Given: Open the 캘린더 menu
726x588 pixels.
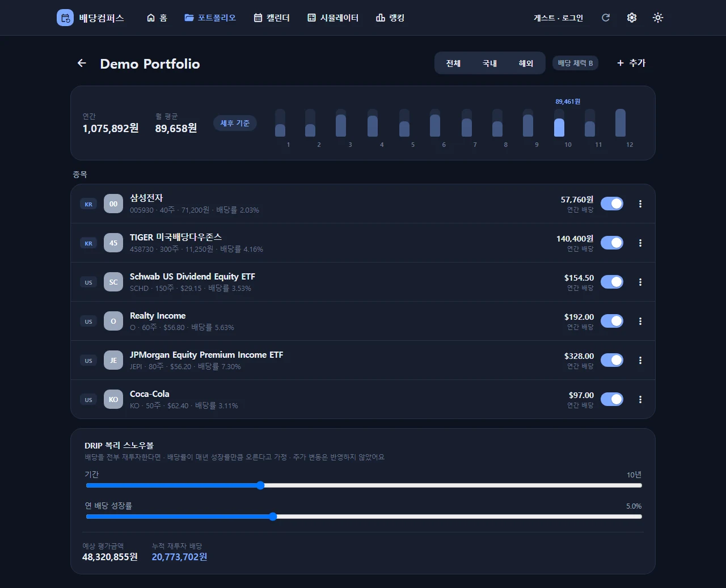Looking at the screenshot, I should coord(272,18).
